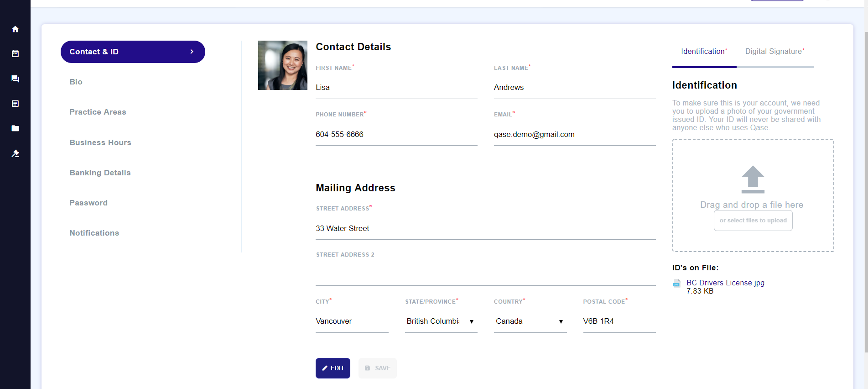The image size is (868, 389).
Task: Click the JPG file icon beside BC Drivers License
Action: pos(676,284)
